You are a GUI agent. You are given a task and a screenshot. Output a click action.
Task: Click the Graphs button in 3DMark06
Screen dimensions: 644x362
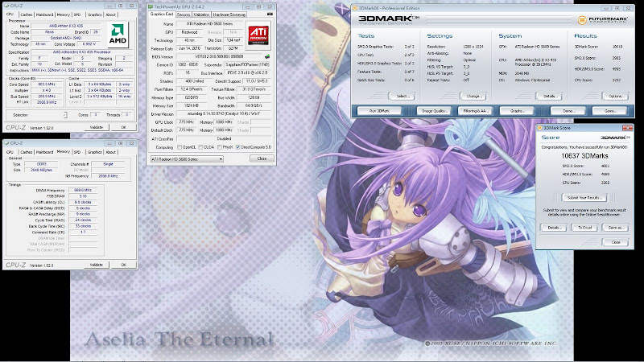(x=517, y=111)
